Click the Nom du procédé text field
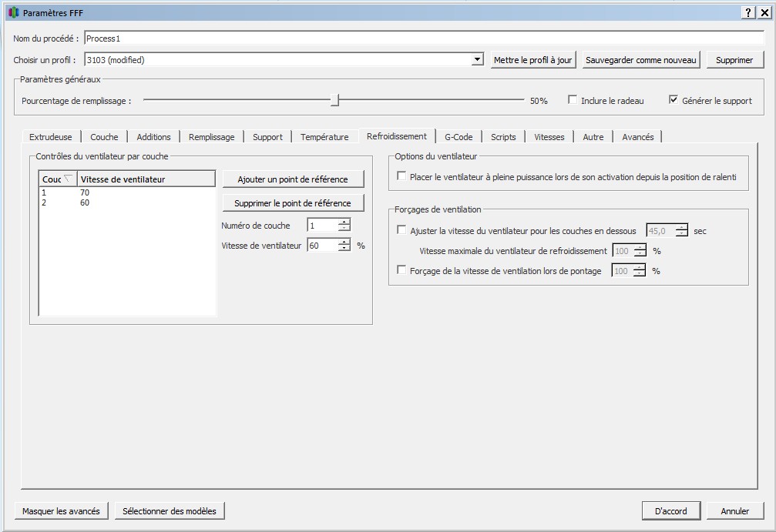This screenshot has height=532, width=776. (424, 38)
